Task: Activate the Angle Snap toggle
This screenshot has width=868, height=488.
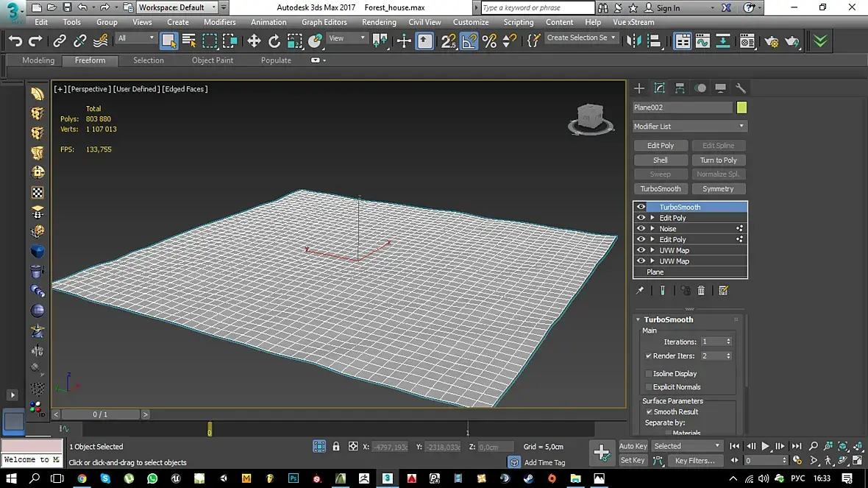Action: point(469,41)
